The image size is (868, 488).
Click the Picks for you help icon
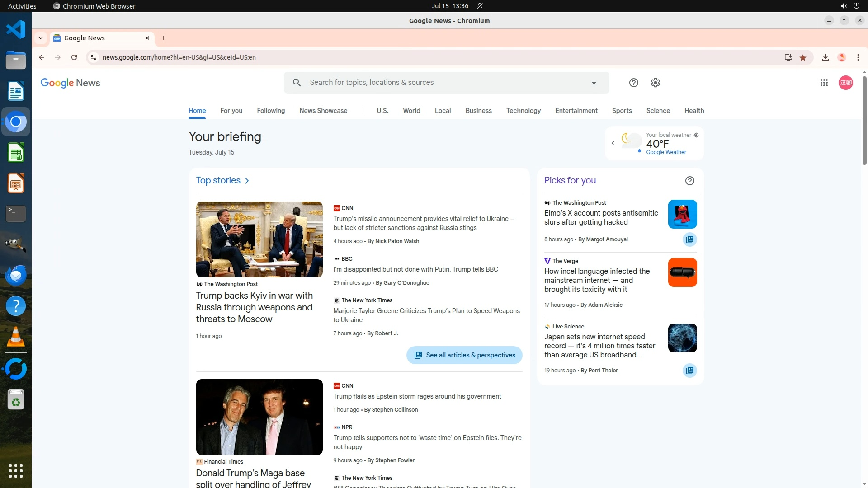point(689,181)
